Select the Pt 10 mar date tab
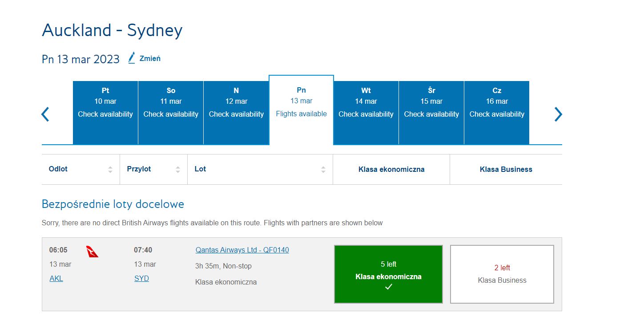The width and height of the screenshot is (644, 317). 105,113
